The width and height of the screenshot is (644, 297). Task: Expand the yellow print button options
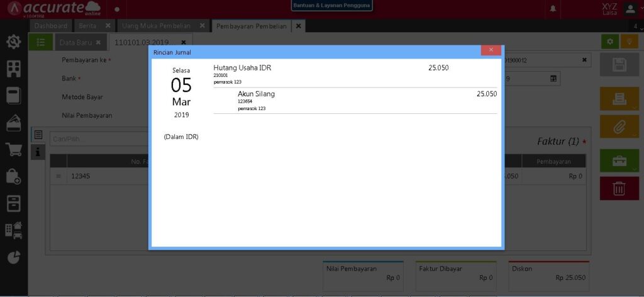619,99
